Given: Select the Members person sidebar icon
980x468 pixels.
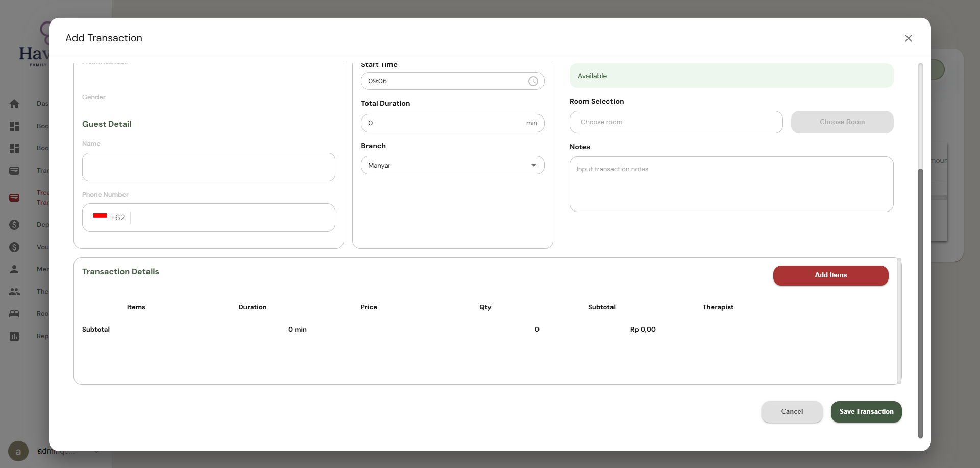Looking at the screenshot, I should (x=14, y=269).
